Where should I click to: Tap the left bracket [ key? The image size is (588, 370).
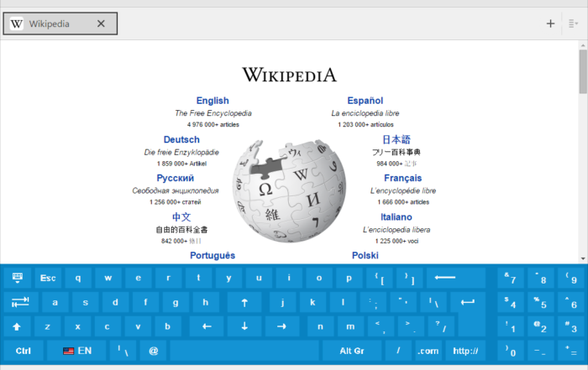pos(379,278)
